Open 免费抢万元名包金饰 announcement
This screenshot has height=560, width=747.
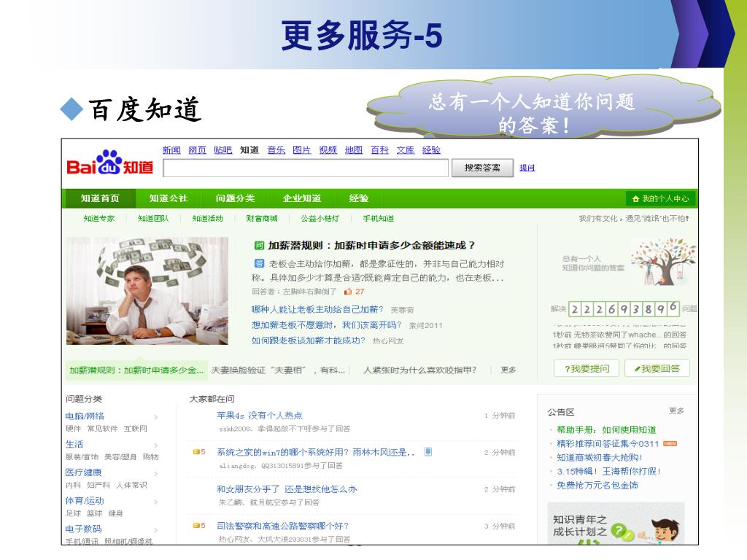(x=597, y=485)
